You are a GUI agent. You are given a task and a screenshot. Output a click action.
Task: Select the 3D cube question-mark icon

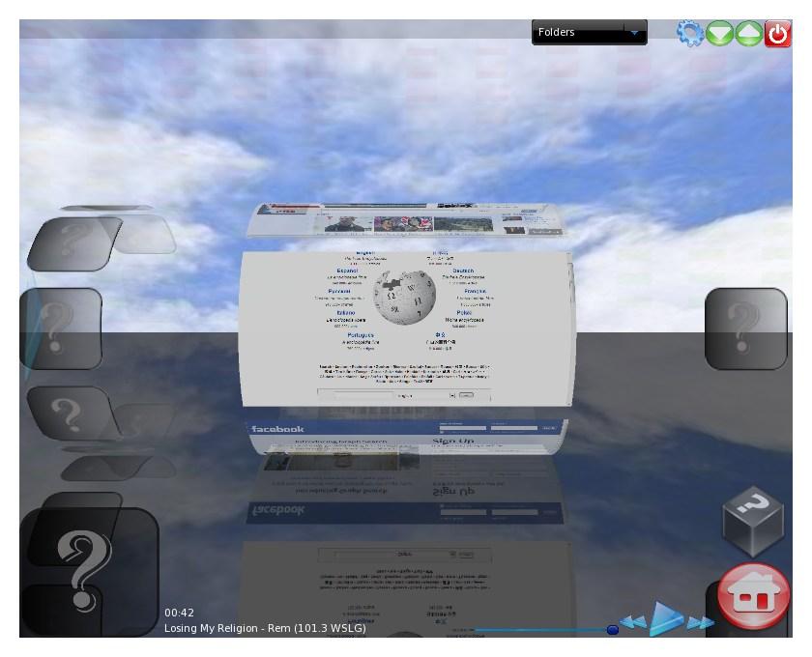[x=752, y=522]
